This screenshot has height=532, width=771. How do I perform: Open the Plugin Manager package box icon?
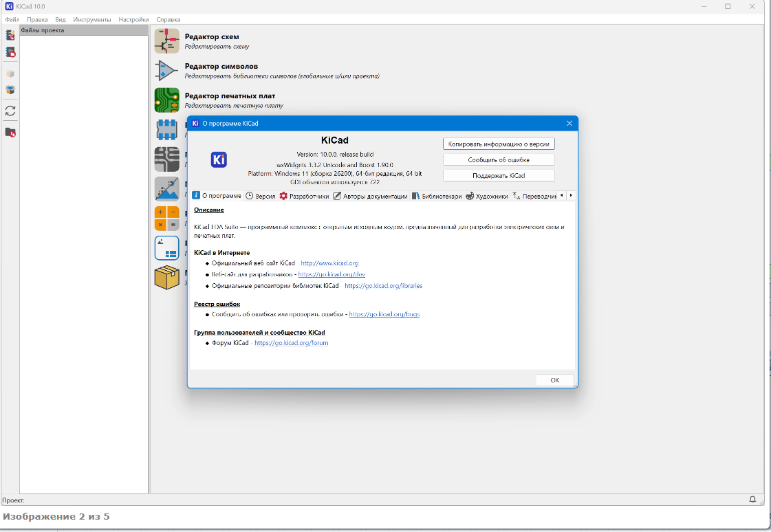click(x=166, y=278)
